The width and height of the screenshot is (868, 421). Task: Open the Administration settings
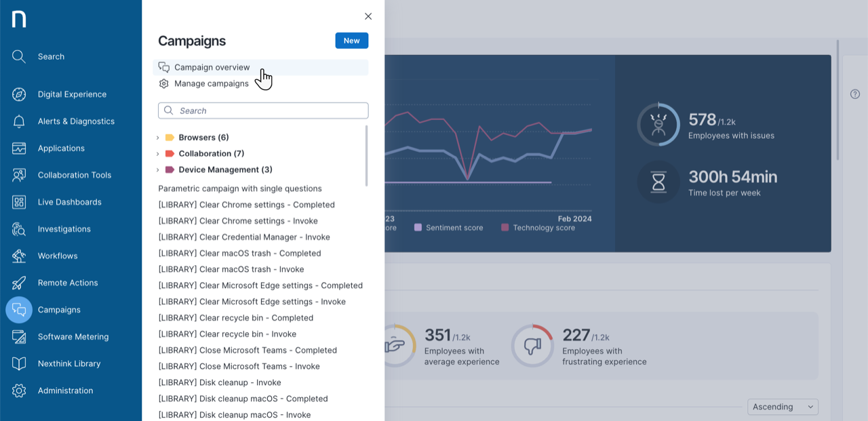[x=18, y=390]
